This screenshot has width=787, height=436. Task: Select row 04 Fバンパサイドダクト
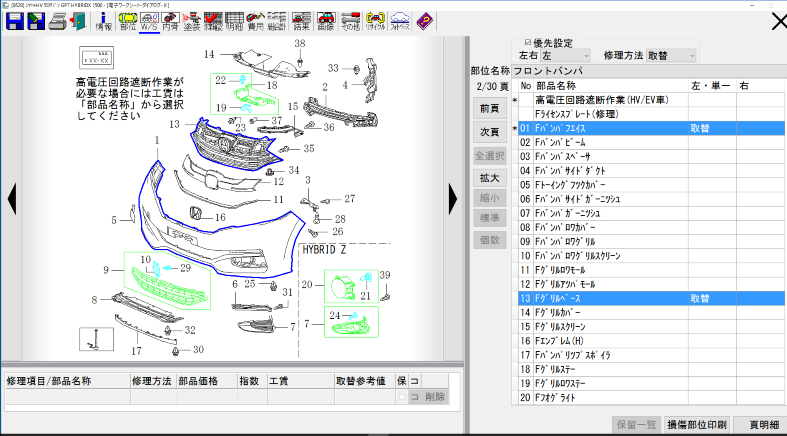652,171
